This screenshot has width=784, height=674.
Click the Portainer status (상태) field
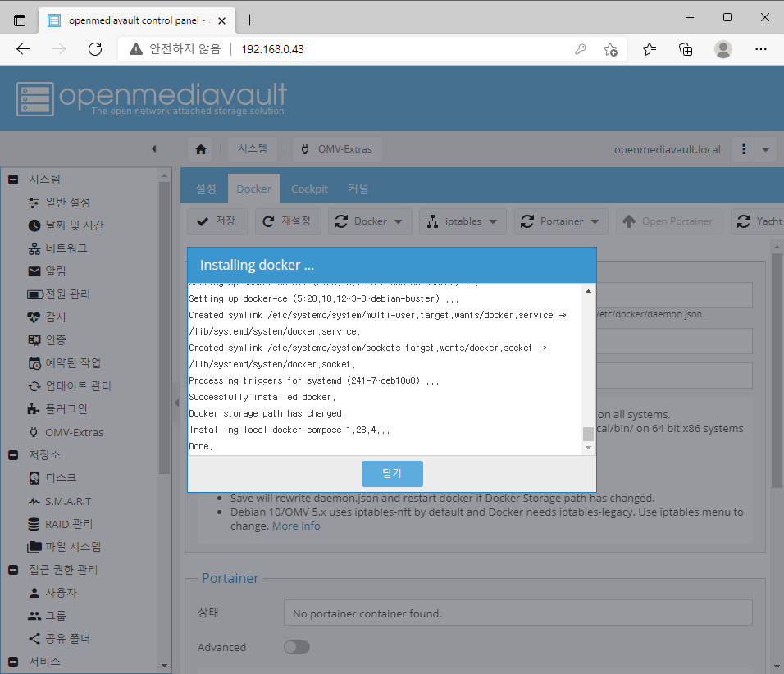[518, 613]
